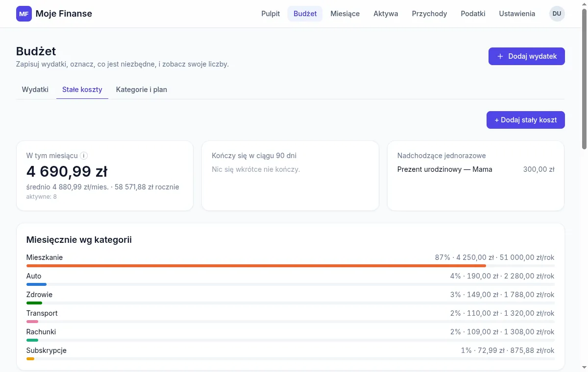The image size is (588, 372).
Task: Click the 300,00 zł amount
Action: click(539, 169)
